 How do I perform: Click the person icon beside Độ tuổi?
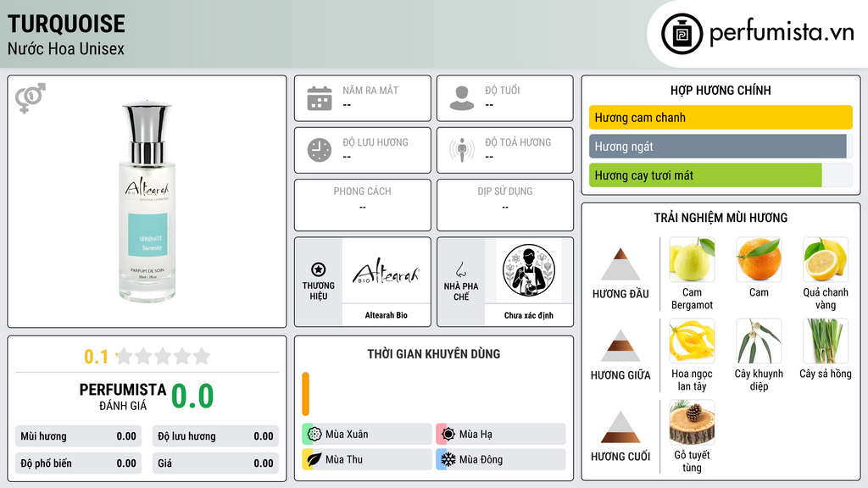click(x=462, y=98)
